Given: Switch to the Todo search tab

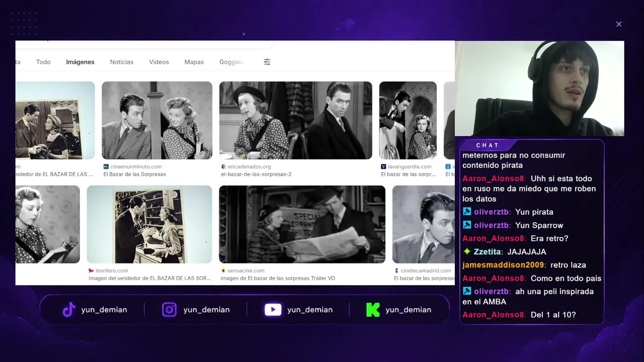Looking at the screenshot, I should pos(43,62).
